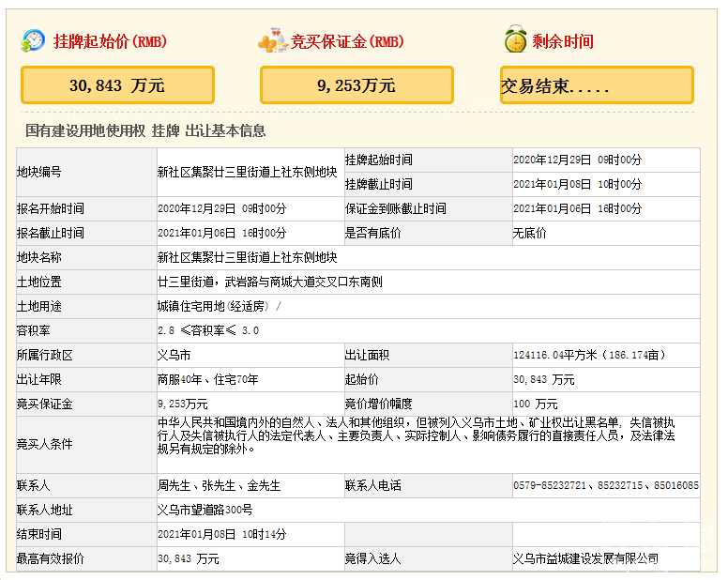Click the winning bidder 义乌市益城建设发展有限公司
The width and height of the screenshot is (728, 580).
585,558
